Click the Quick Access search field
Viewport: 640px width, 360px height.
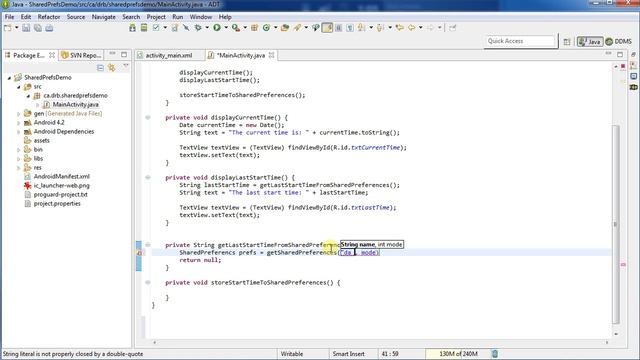[x=520, y=41]
